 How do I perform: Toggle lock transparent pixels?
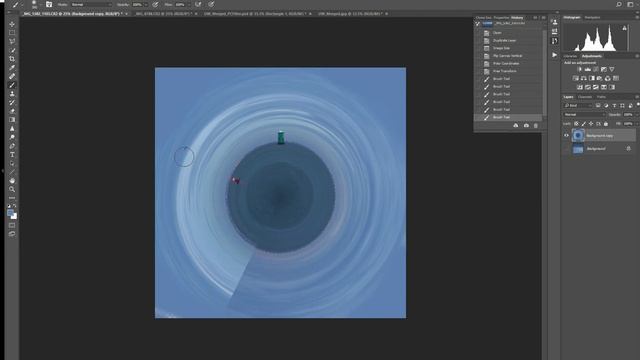click(x=576, y=124)
